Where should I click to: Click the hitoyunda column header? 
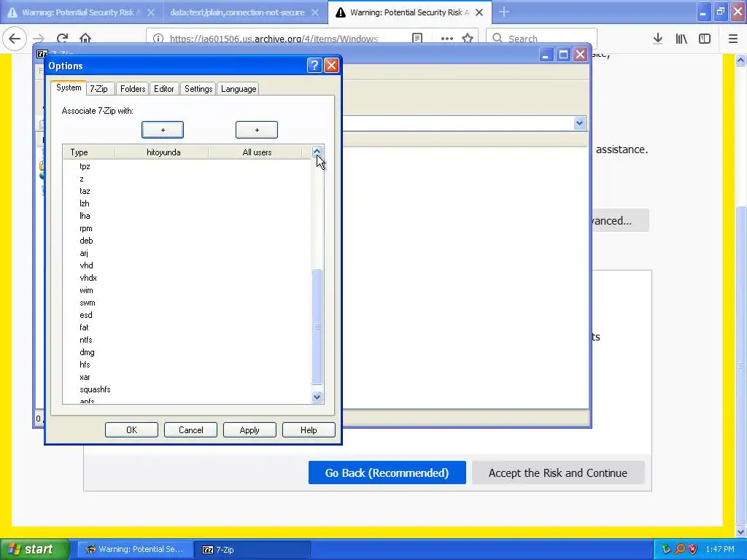point(162,152)
